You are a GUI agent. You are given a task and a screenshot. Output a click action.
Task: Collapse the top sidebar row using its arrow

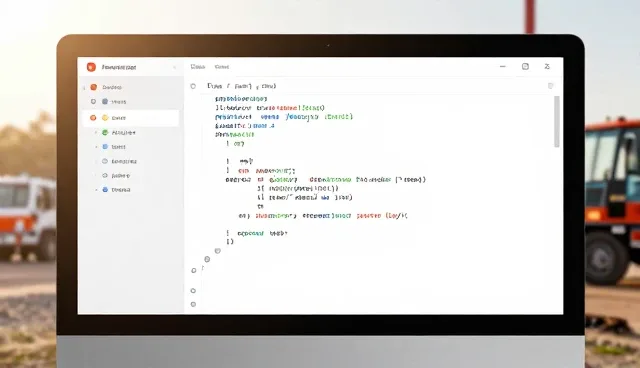point(84,87)
